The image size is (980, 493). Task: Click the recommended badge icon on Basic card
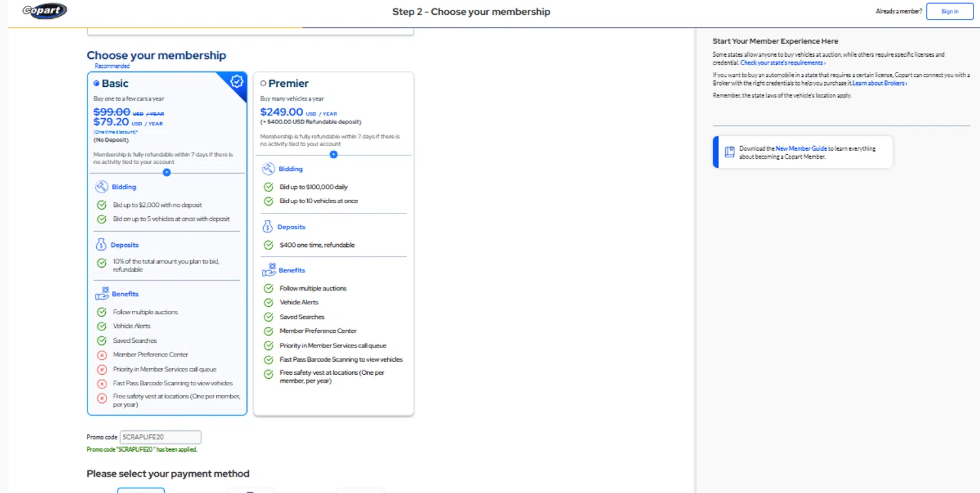[x=237, y=82]
